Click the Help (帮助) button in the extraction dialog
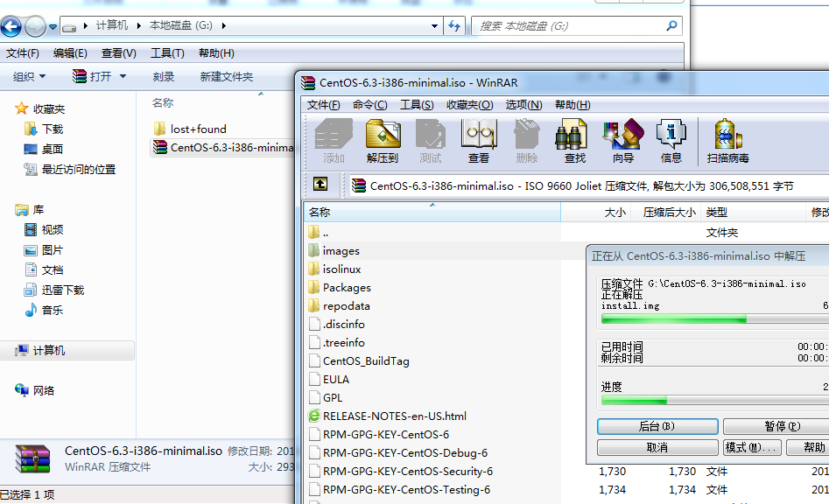This screenshot has height=504, width=829. [x=808, y=447]
